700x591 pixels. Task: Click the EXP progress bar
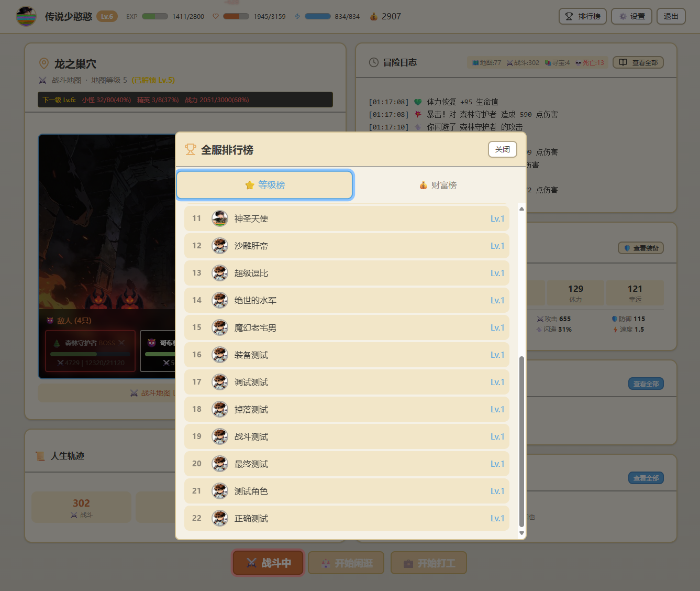pos(155,16)
